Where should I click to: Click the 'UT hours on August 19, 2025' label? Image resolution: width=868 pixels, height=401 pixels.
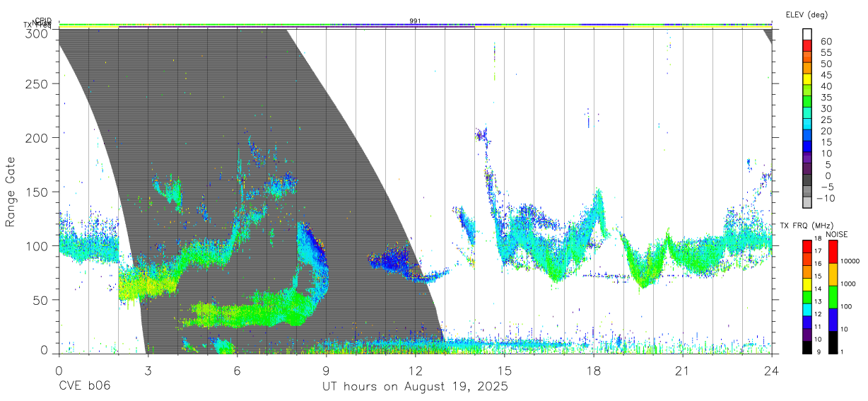(x=415, y=387)
